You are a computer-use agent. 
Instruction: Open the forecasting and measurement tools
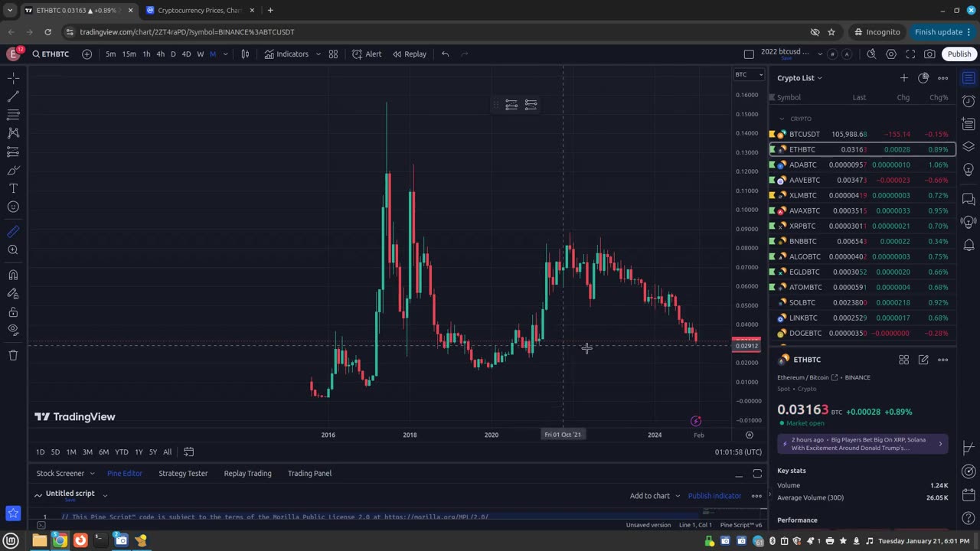coord(13,152)
